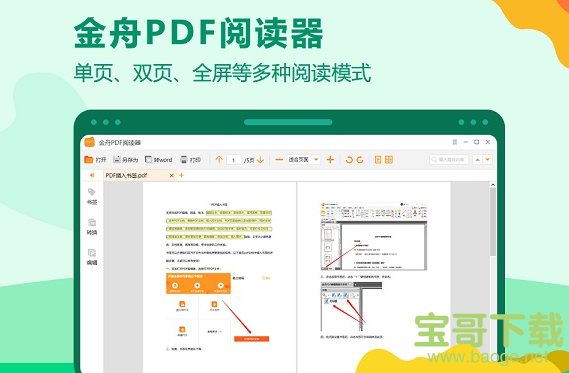Click the 打开 (Open) folder icon
569x373 pixels.
(89, 160)
